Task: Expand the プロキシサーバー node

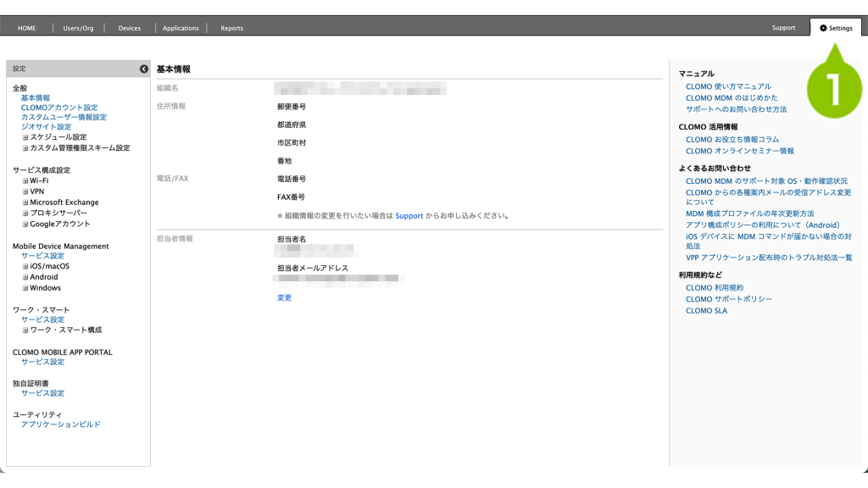Action: (x=25, y=213)
